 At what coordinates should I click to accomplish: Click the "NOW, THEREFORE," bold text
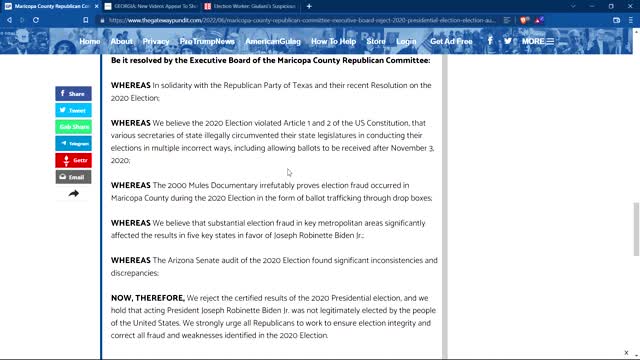click(x=148, y=298)
